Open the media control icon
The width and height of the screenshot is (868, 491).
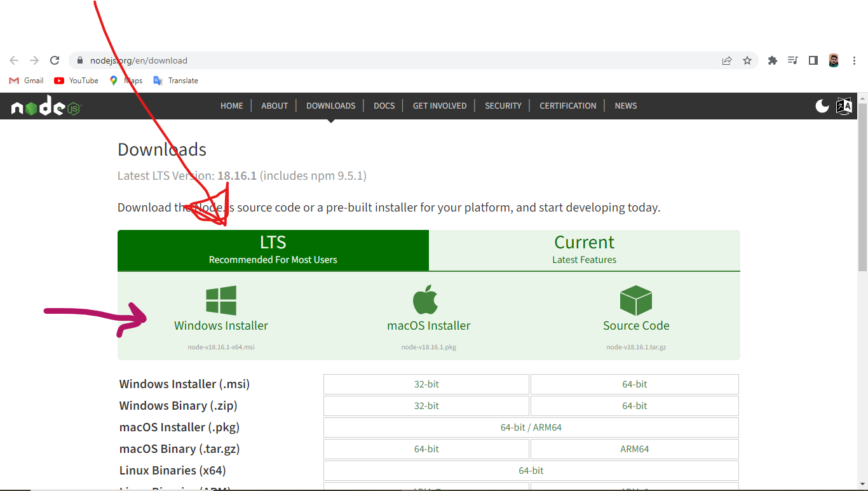792,60
